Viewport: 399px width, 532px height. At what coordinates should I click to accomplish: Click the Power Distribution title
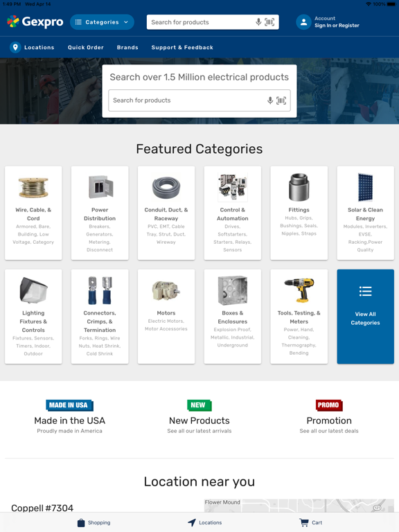[100, 214]
